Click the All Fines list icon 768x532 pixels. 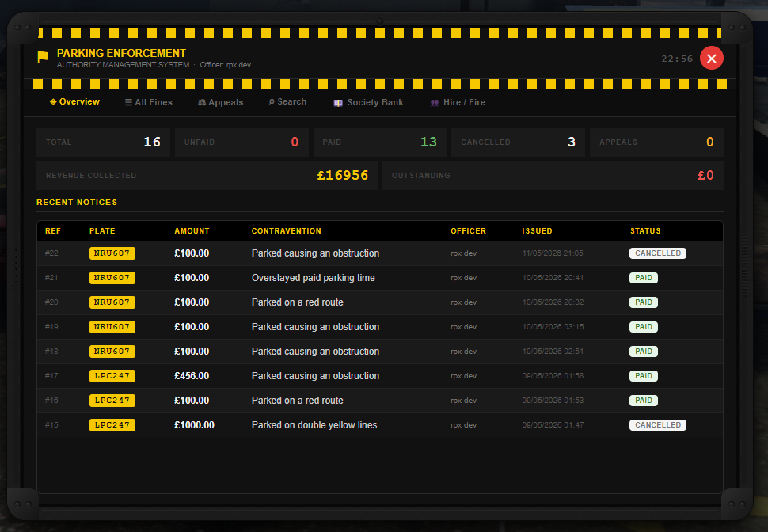[128, 102]
